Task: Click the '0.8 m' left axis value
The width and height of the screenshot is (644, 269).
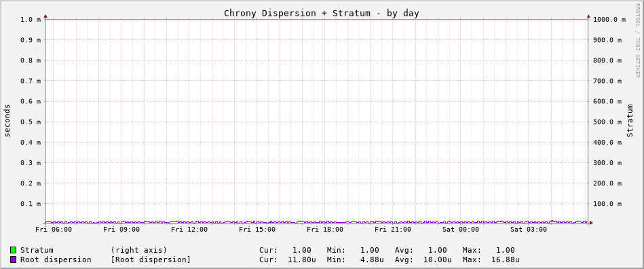Action: [31, 60]
